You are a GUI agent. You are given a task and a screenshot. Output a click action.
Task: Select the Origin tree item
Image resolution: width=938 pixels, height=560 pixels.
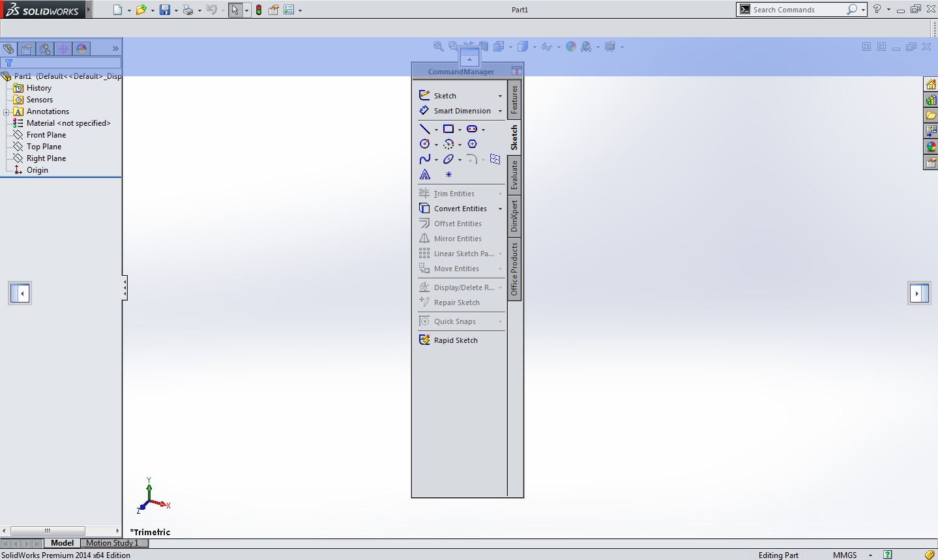pos(37,170)
